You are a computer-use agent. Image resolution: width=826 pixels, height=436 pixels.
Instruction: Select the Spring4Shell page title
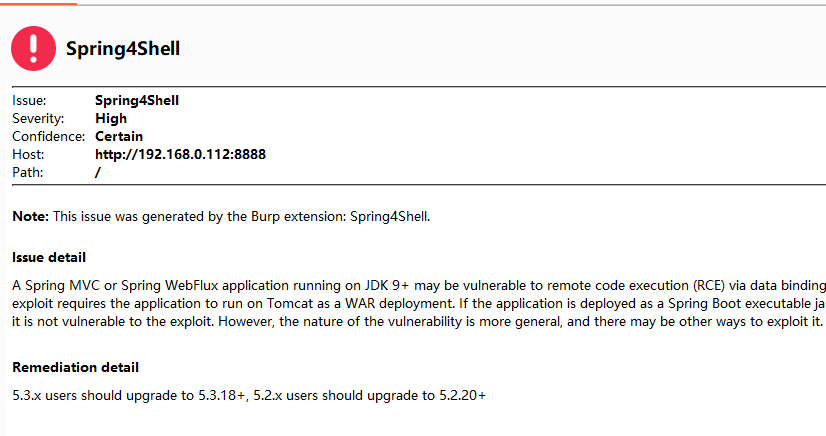pyautogui.click(x=123, y=48)
